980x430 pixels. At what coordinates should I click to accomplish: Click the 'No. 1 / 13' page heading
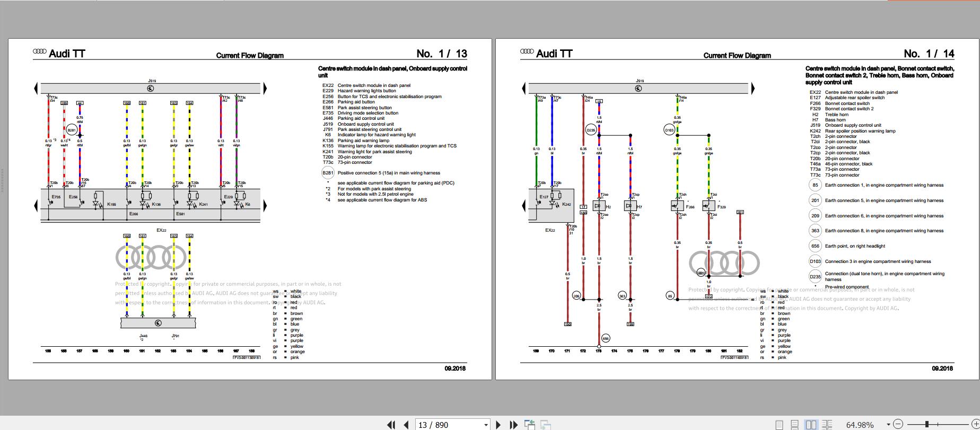pyautogui.click(x=442, y=54)
